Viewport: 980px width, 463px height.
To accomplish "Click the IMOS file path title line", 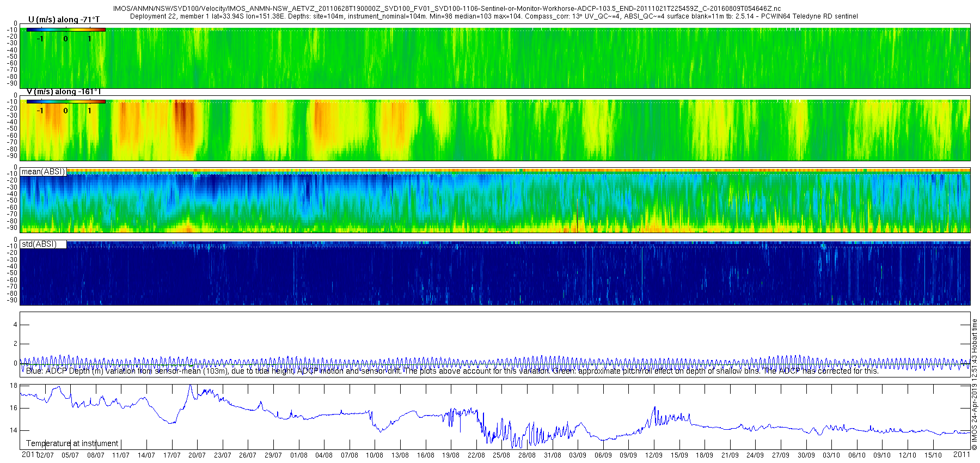I will tap(446, 9).
